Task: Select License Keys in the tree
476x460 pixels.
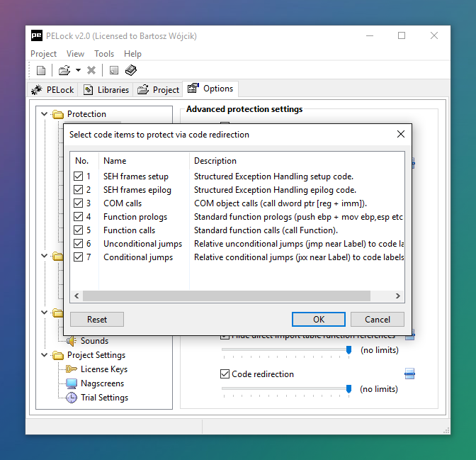Action: (x=104, y=369)
